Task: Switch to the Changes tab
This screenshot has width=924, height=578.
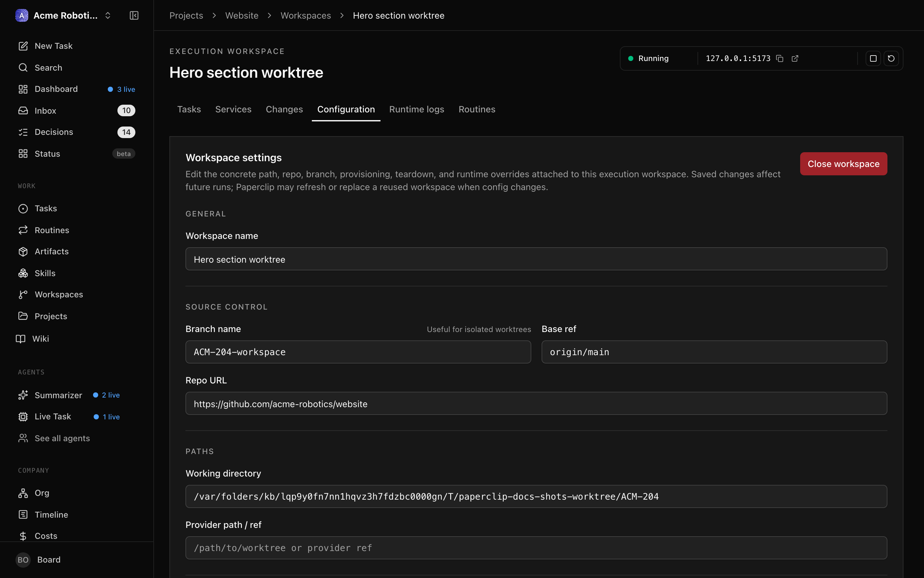Action: [285, 109]
